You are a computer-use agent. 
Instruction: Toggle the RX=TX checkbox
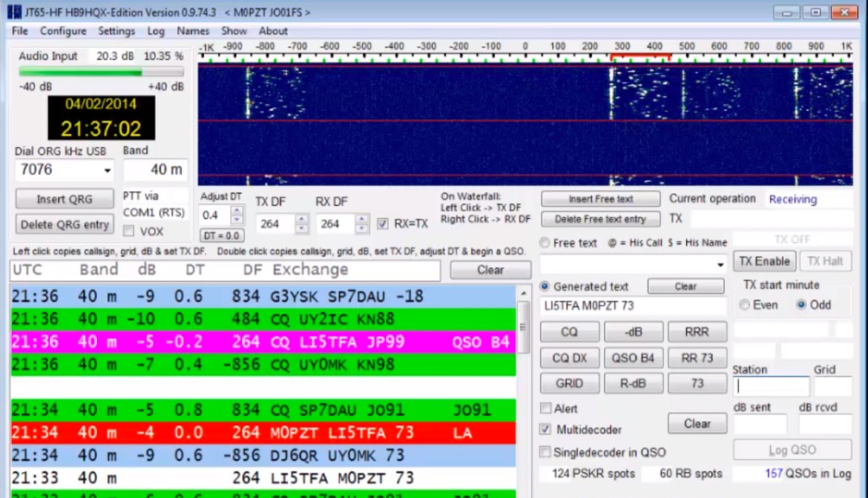(382, 224)
